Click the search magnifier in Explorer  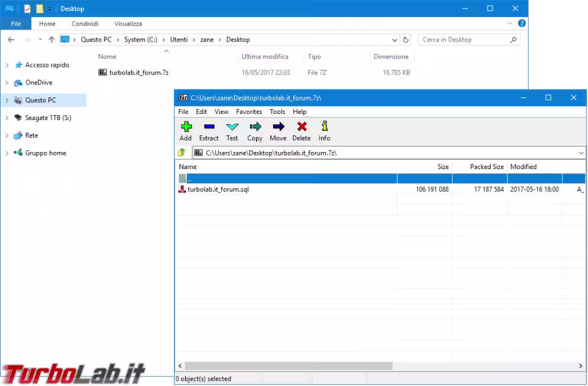pyautogui.click(x=513, y=39)
